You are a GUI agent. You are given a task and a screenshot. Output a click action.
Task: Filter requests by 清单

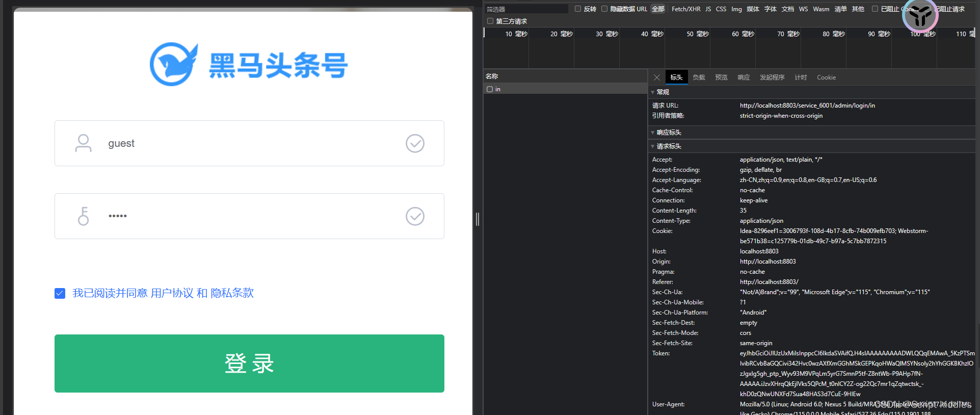click(x=840, y=9)
